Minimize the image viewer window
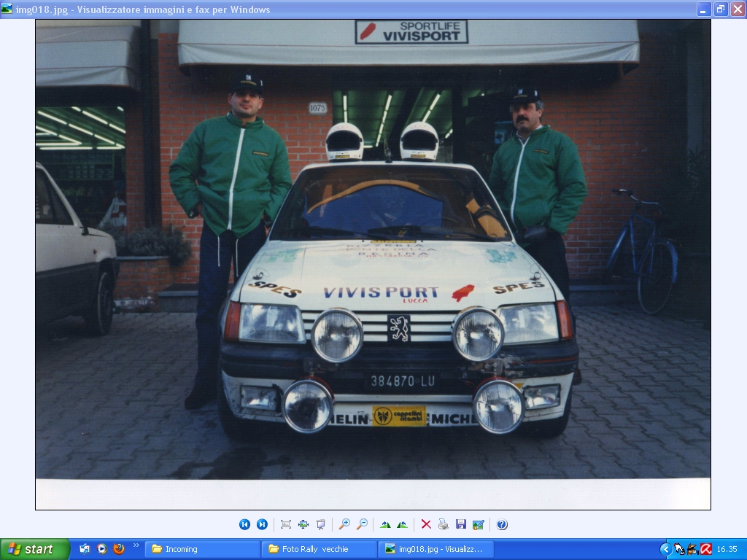Image resolution: width=747 pixels, height=560 pixels. click(704, 9)
